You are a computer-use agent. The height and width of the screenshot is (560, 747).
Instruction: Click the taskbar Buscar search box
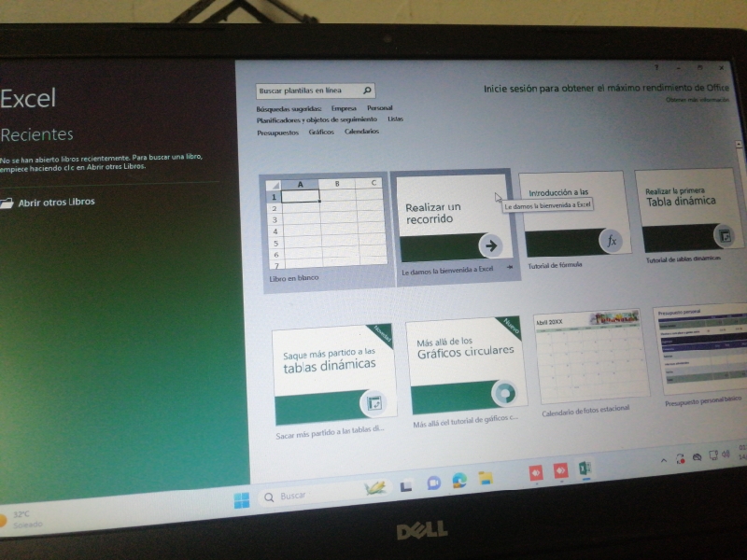[x=326, y=494]
